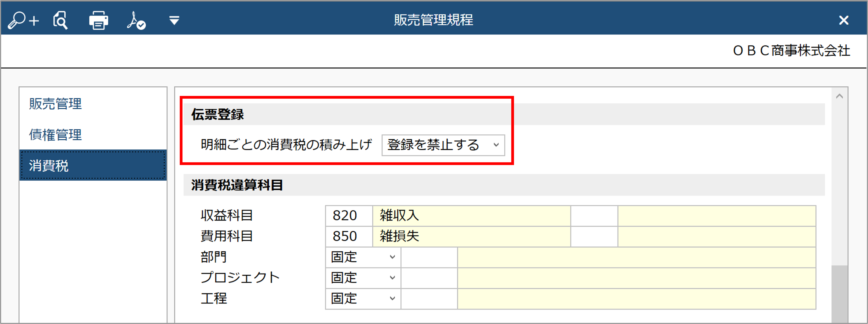Viewport: 868px width, 324px height.
Task: Click the 工程 row label
Action: pos(214,299)
